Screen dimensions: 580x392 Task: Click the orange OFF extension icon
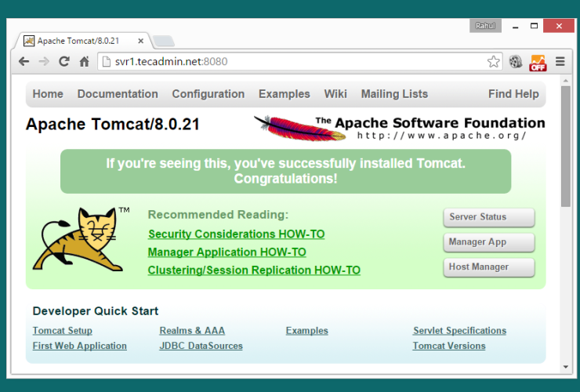[538, 62]
